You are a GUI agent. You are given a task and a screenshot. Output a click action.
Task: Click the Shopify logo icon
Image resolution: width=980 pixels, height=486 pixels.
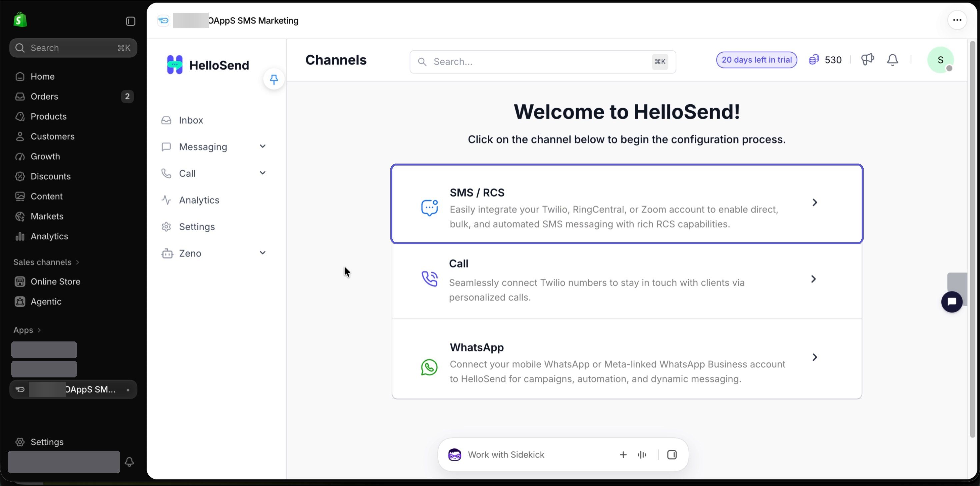click(20, 20)
